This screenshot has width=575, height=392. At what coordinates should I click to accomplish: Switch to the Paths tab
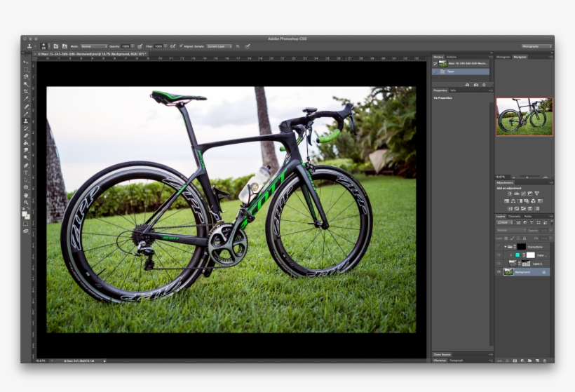[x=528, y=217]
